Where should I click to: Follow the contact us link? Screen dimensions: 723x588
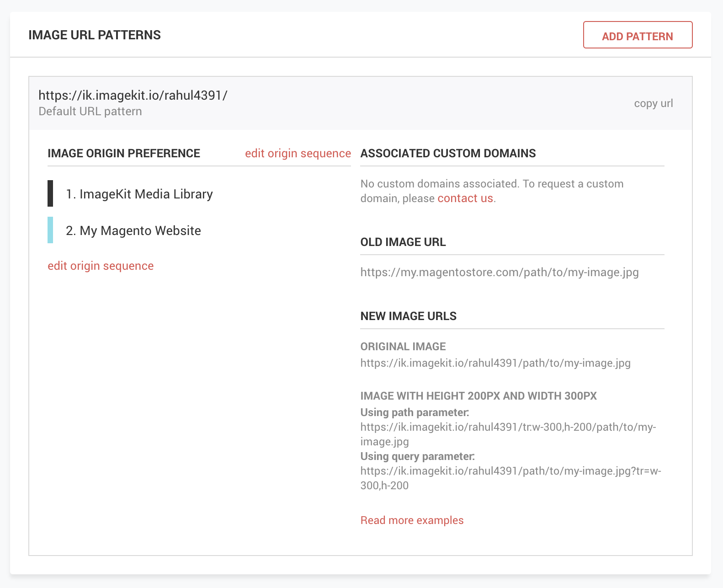(x=465, y=198)
